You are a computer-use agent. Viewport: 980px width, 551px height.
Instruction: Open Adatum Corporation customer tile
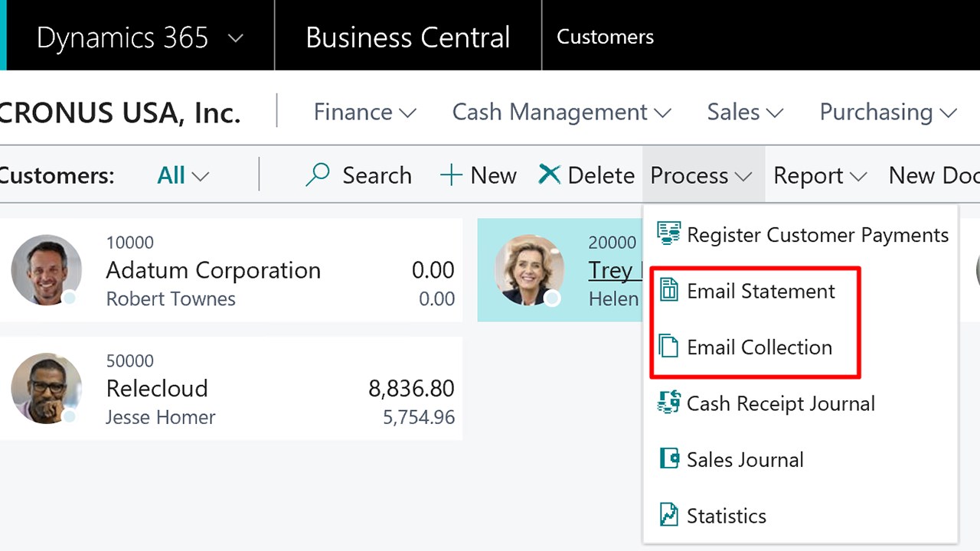213,270
